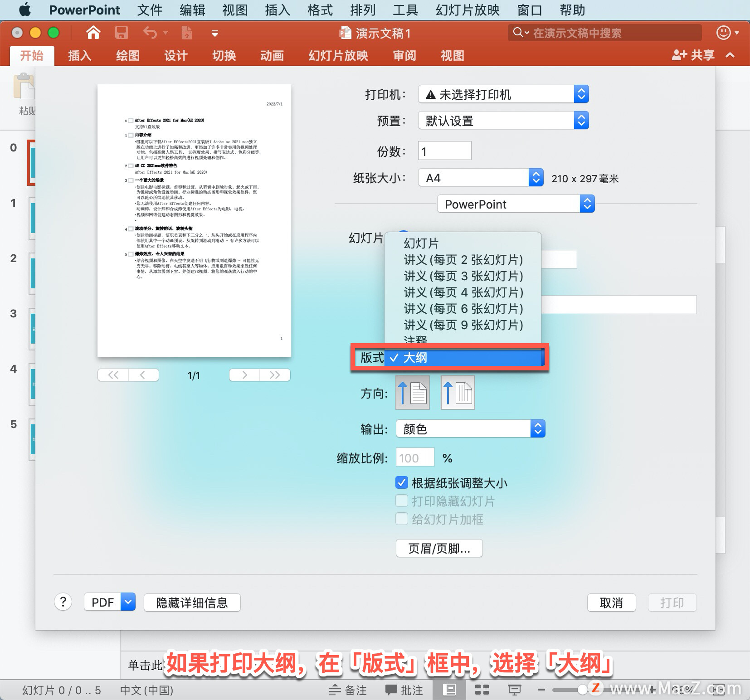The height and width of the screenshot is (700, 750).
Task: Choose the Slides layout option
Action: pos(463,243)
